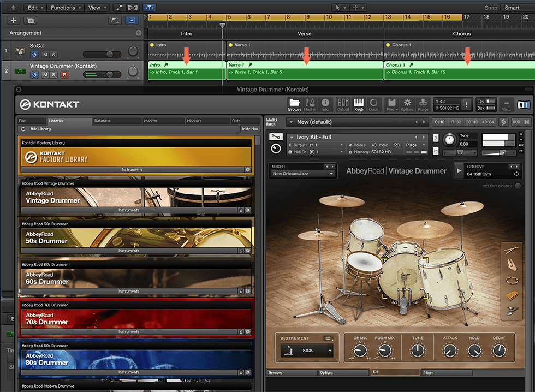
Task: Select the woodblock percussion icon
Action: [512, 295]
